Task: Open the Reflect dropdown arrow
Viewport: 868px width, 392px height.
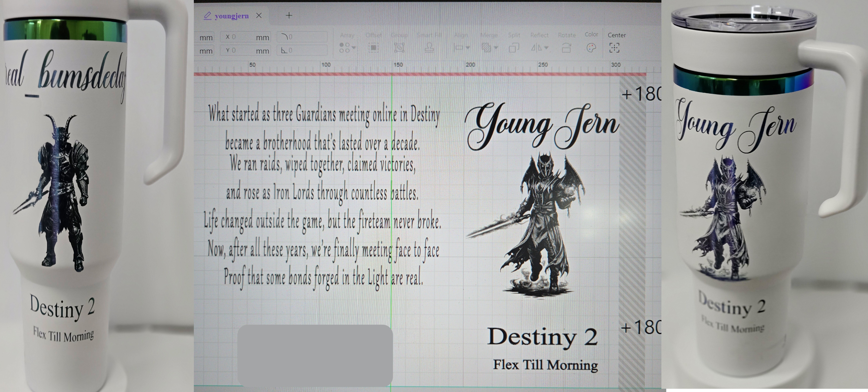Action: point(546,48)
